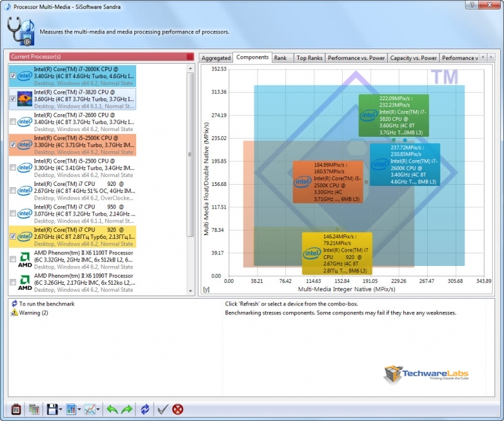
Task: Check the overclocked i7 920 51% OC checkbox
Action: tap(13, 191)
